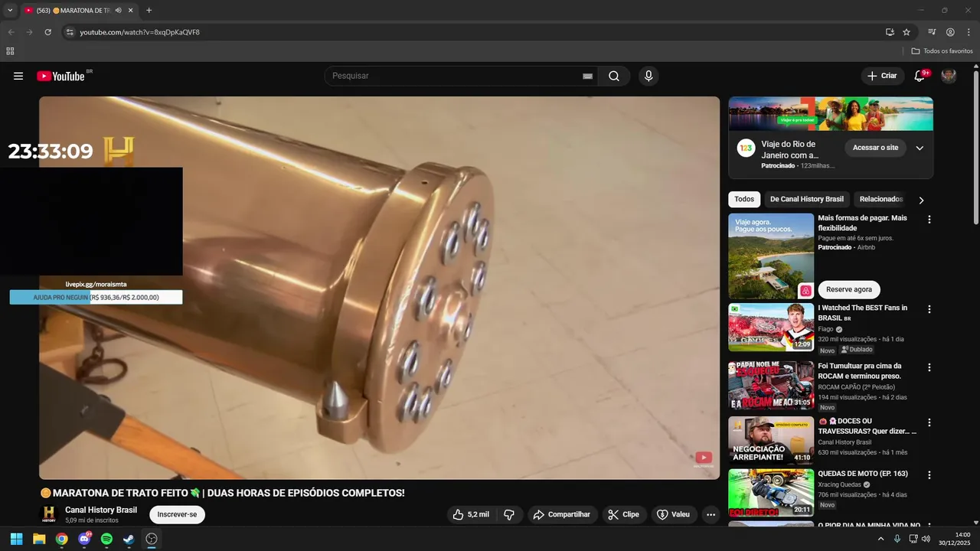980x551 pixels.
Task: Install app icon in address bar
Action: pyautogui.click(x=890, y=32)
